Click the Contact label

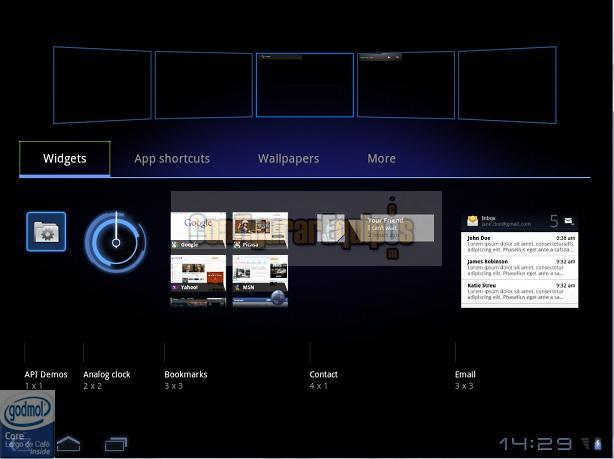[323, 374]
